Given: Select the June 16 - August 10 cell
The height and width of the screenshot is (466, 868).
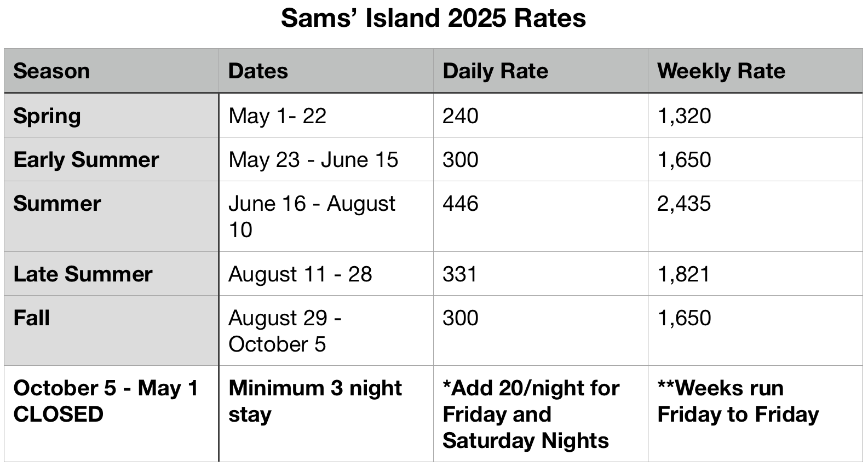Looking at the screenshot, I should 326,216.
